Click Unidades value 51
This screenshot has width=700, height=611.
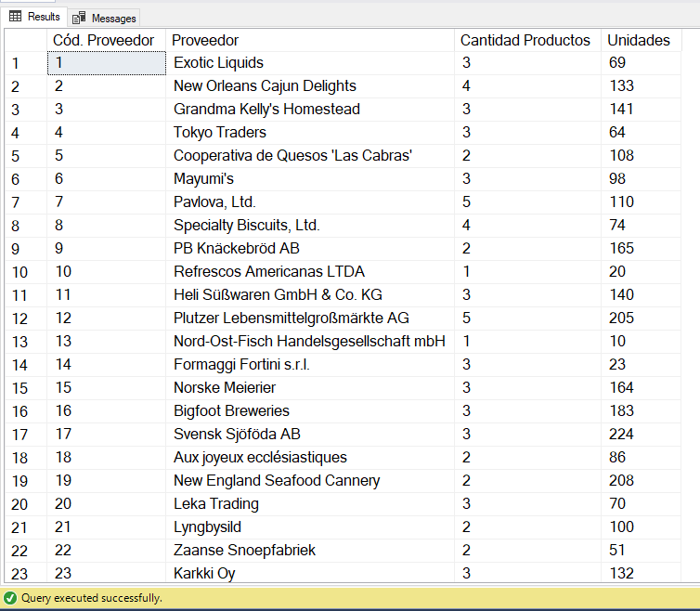(642, 551)
